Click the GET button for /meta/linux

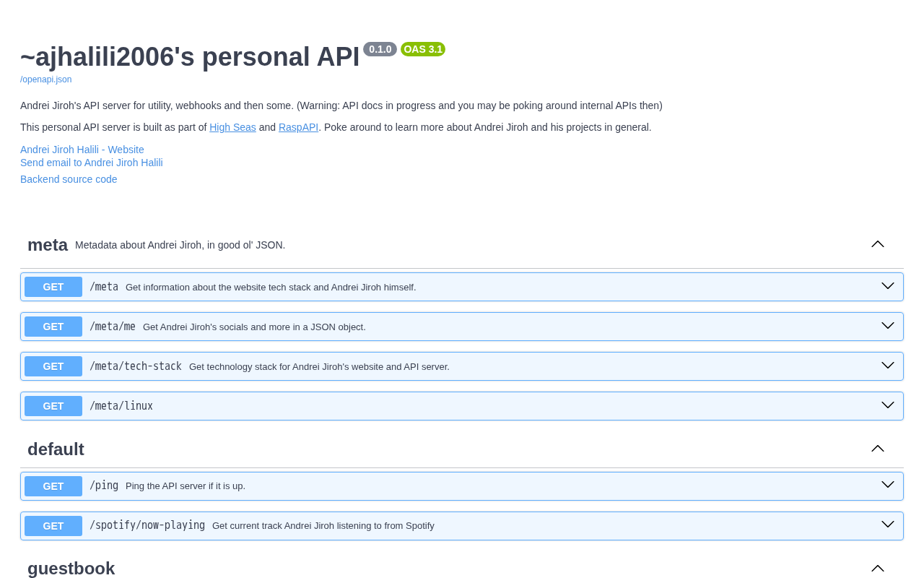tap(53, 406)
